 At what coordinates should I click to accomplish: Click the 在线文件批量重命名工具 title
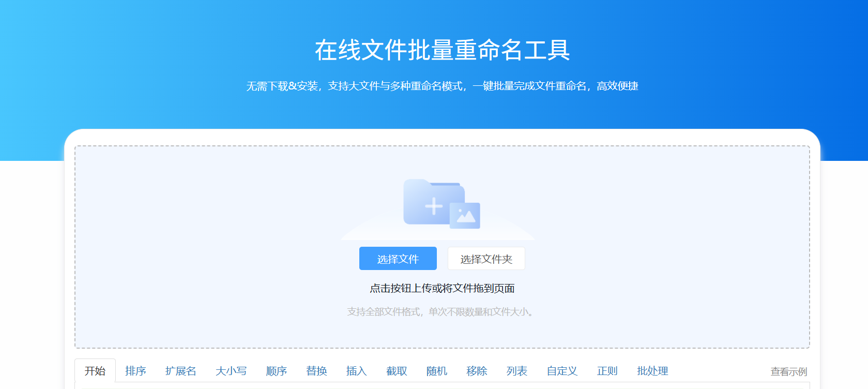[443, 50]
